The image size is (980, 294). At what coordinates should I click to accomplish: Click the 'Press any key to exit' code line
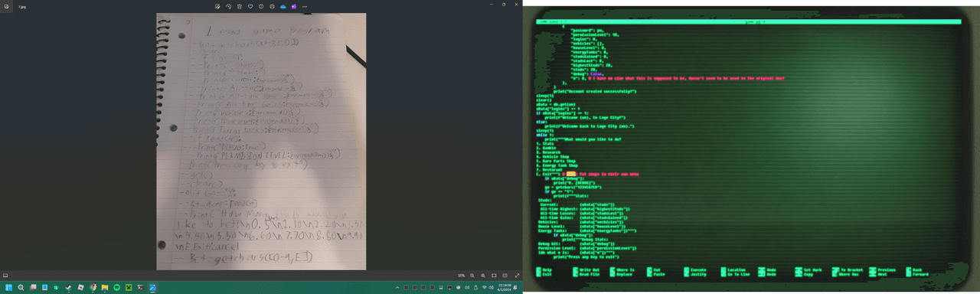[586, 256]
